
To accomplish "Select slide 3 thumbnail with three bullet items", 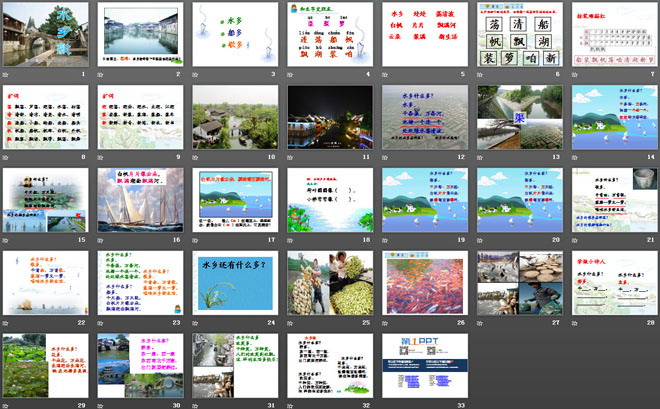I will point(235,35).
